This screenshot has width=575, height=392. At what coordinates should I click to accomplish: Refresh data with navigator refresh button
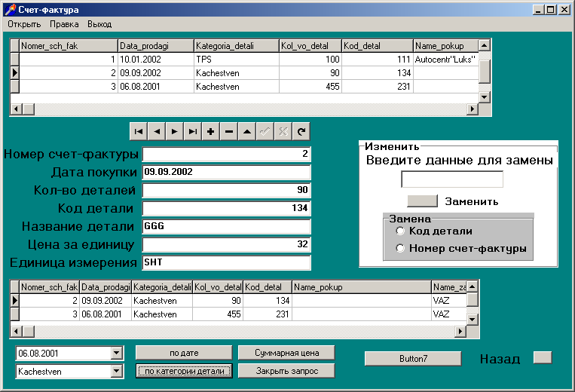pos(301,130)
